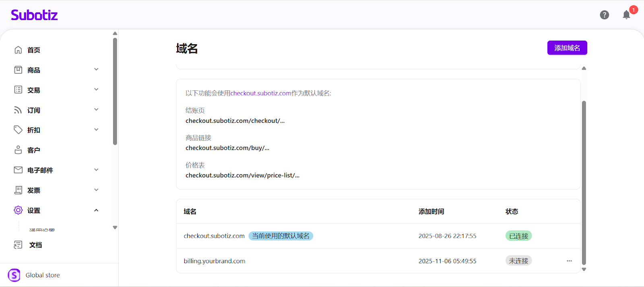Click the settings gear icon
The image size is (644, 287).
(18, 210)
